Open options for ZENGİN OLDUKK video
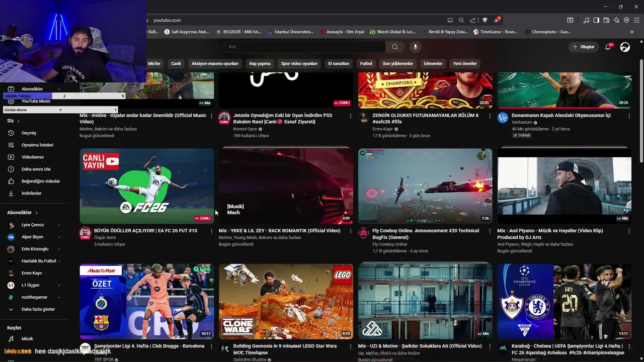Viewport: 644px width, 362px height. [x=490, y=116]
